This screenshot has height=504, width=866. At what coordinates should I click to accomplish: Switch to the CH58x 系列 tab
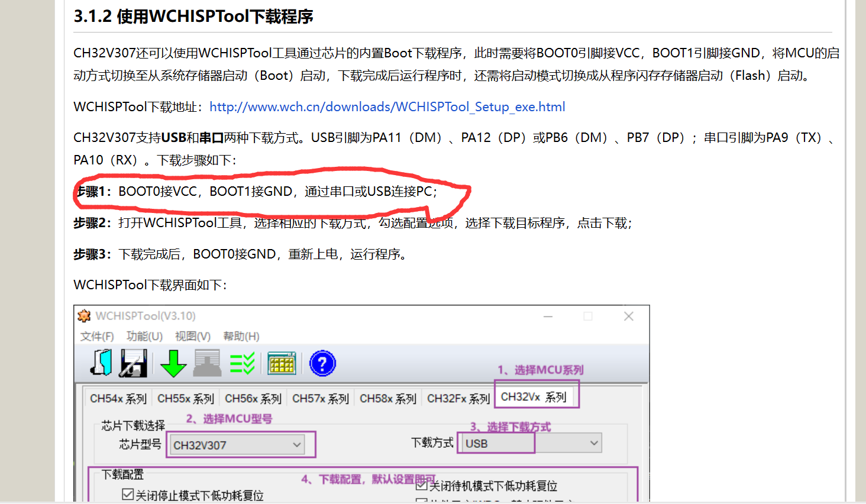[387, 399]
